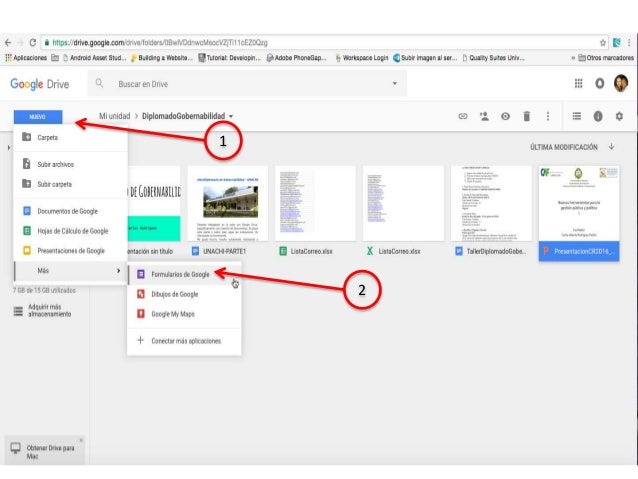Open Adobe PhoneGap bookmark
The height and width of the screenshot is (479, 638).
(x=296, y=58)
